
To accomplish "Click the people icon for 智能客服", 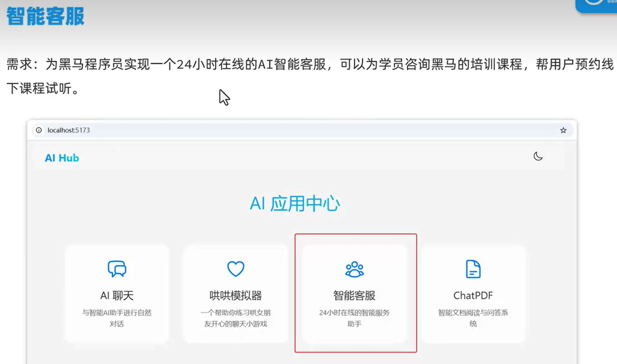I will (354, 269).
